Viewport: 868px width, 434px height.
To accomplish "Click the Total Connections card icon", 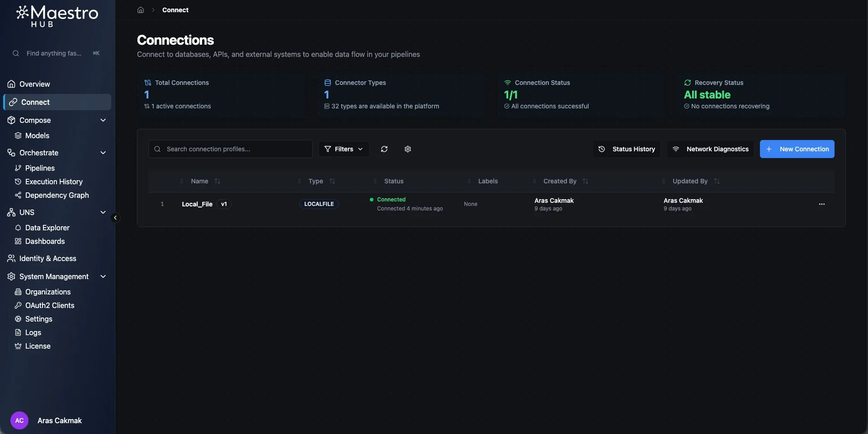I will click(148, 83).
